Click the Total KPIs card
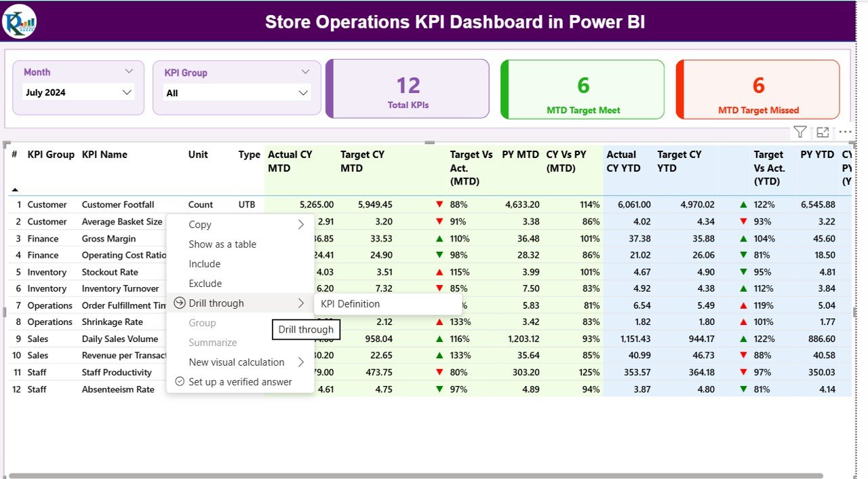868x479 pixels. pyautogui.click(x=408, y=89)
